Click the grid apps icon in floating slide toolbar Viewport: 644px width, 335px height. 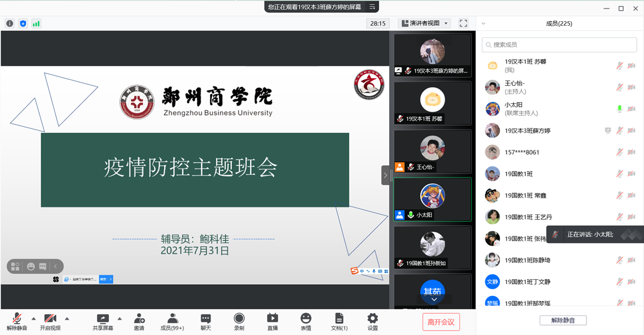15,266
